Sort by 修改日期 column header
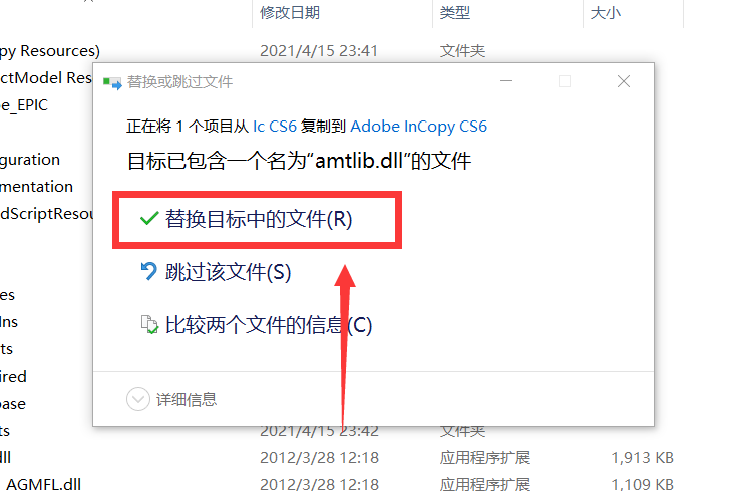This screenshot has width=736, height=491. 290,13
